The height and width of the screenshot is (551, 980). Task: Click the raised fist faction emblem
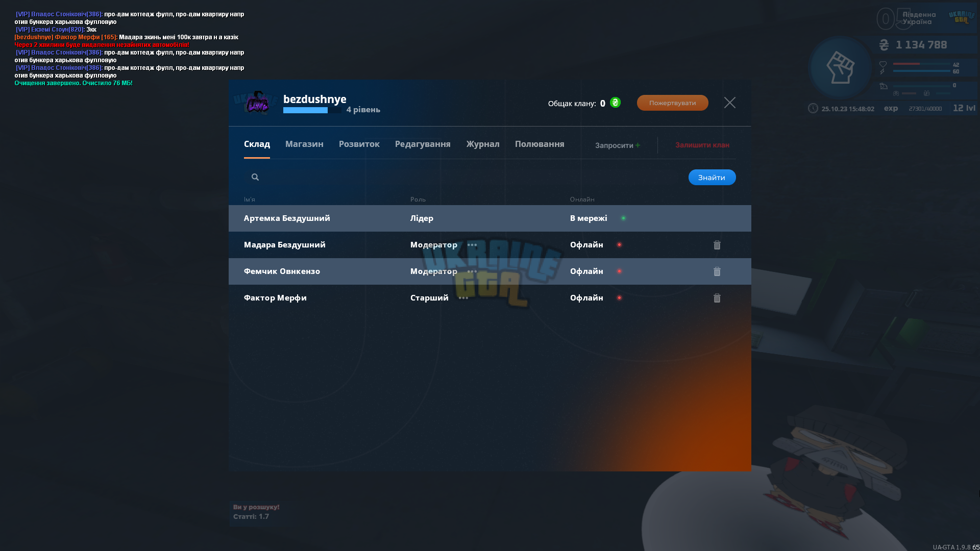click(840, 67)
